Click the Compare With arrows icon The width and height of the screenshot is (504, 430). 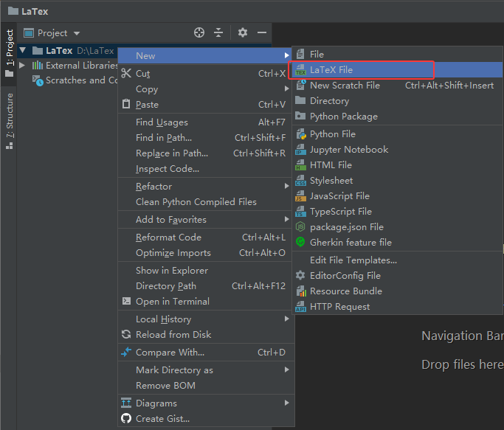tap(126, 352)
